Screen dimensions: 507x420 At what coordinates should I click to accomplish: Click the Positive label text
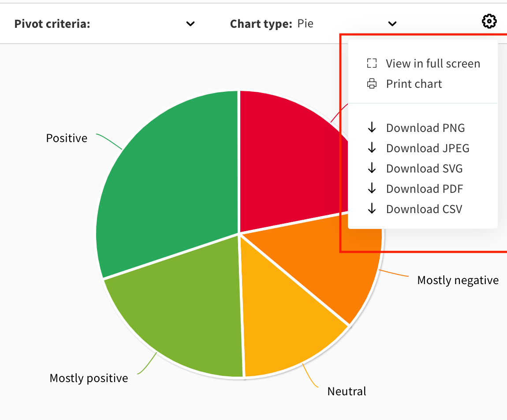point(67,138)
